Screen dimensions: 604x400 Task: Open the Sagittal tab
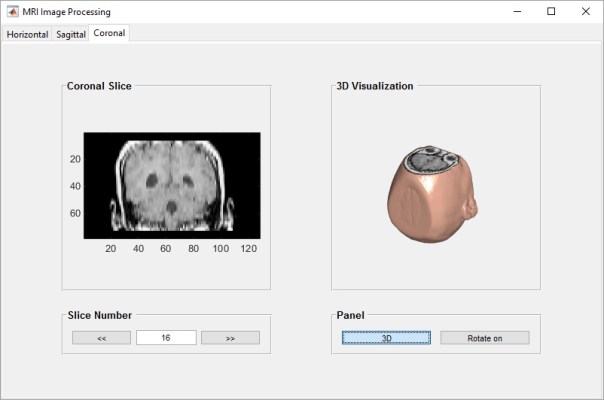[x=70, y=34]
